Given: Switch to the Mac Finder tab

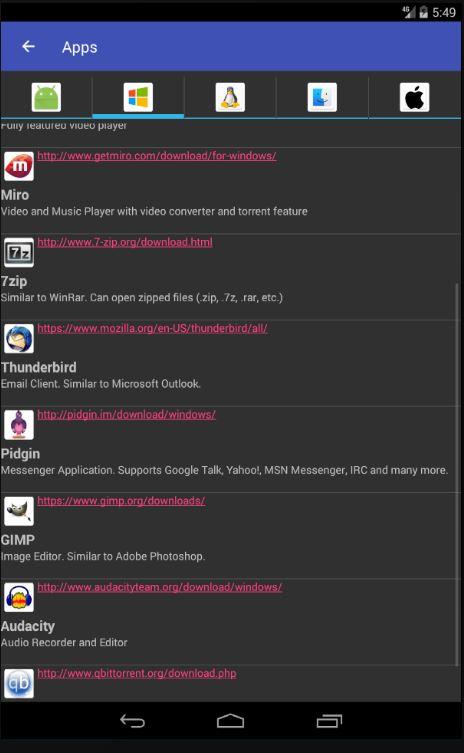Looking at the screenshot, I should 322,97.
